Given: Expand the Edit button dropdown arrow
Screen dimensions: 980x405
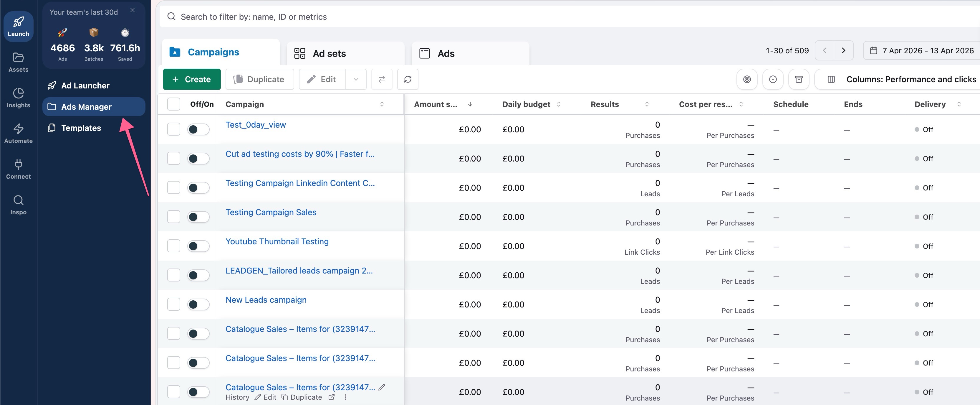Looking at the screenshot, I should pos(356,79).
